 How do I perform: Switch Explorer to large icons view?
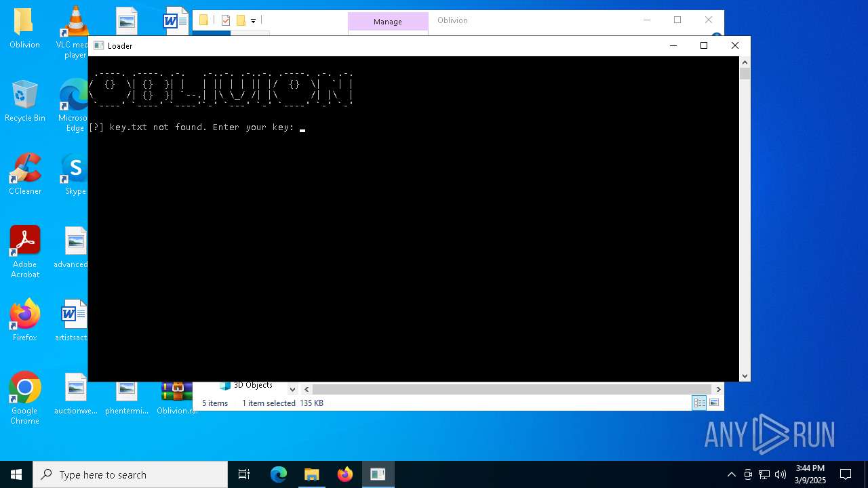click(x=713, y=403)
